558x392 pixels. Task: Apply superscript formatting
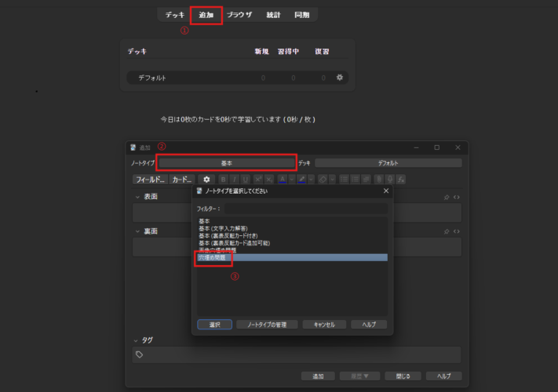(258, 180)
